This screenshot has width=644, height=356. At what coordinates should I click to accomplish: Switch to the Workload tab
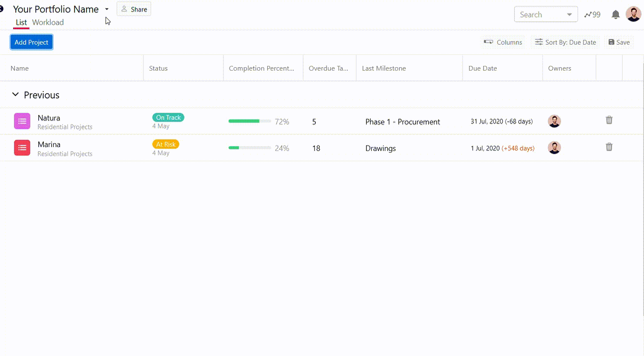[x=48, y=23]
